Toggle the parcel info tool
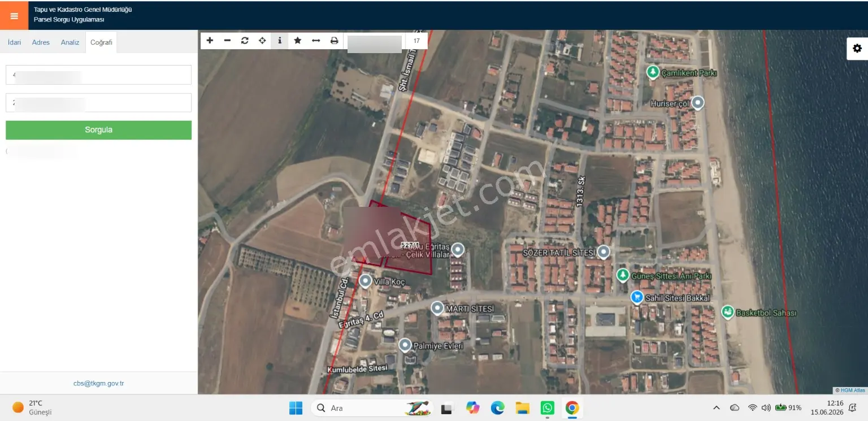The height and width of the screenshot is (421, 868). click(280, 41)
